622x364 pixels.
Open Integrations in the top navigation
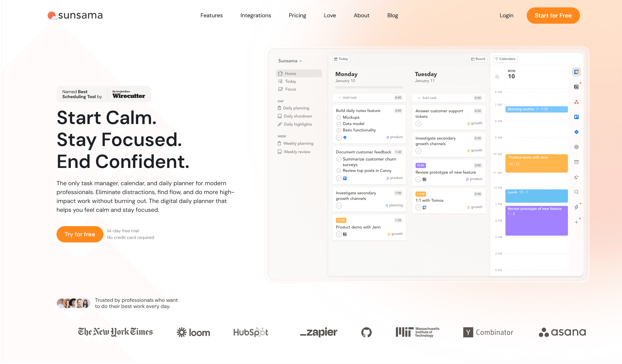click(x=255, y=16)
